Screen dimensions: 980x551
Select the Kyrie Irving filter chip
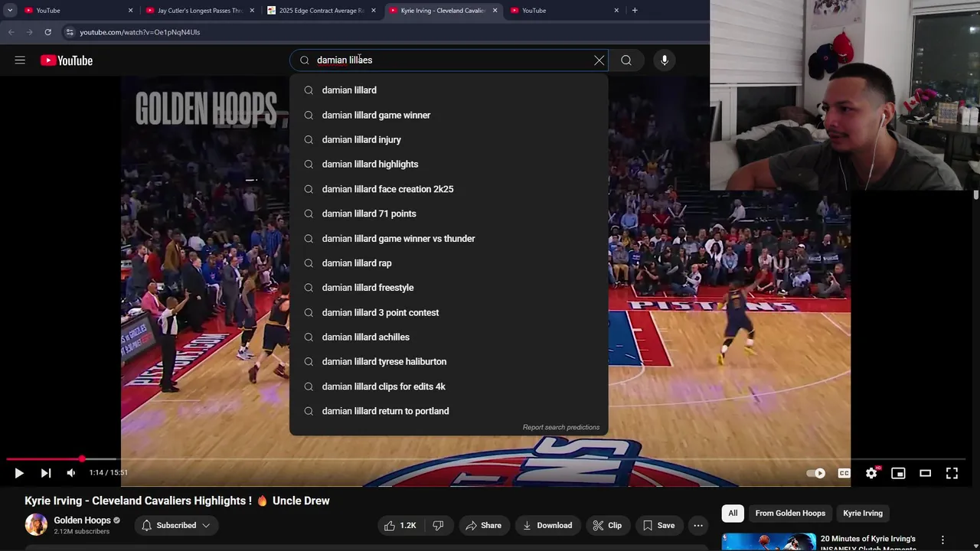pyautogui.click(x=863, y=514)
